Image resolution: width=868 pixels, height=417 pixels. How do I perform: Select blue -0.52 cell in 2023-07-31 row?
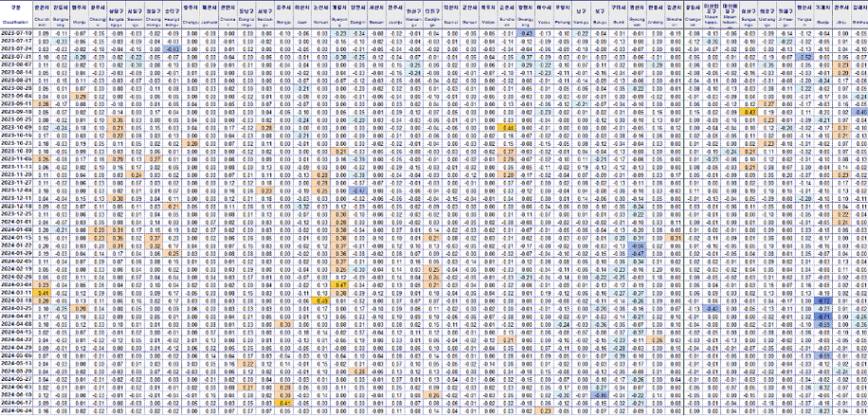pos(805,57)
